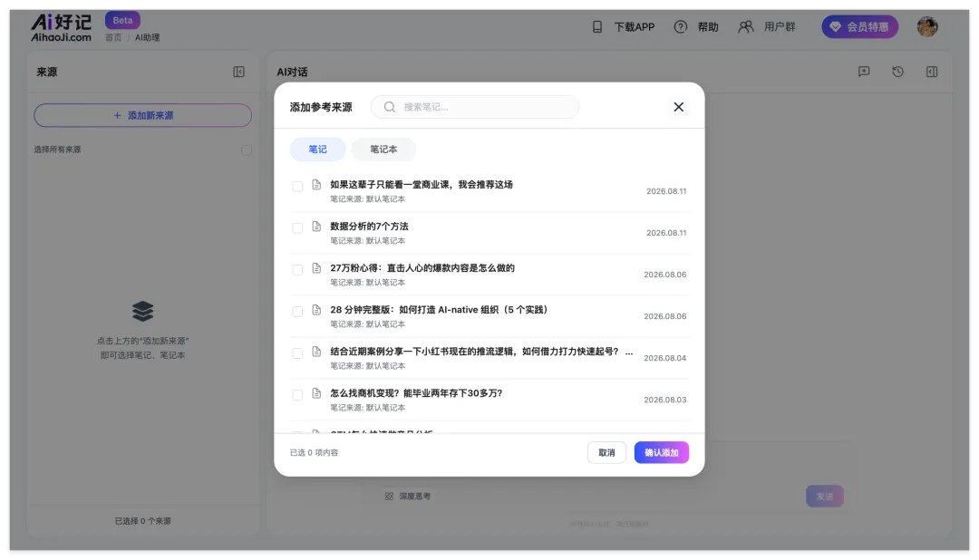Open 用户群 in the header

pos(780,27)
